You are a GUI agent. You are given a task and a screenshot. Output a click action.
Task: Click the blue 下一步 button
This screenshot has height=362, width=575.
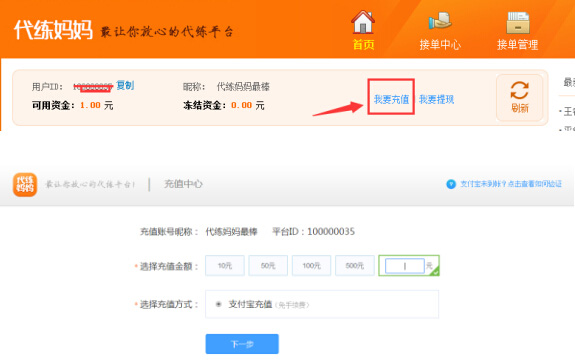pyautogui.click(x=242, y=344)
